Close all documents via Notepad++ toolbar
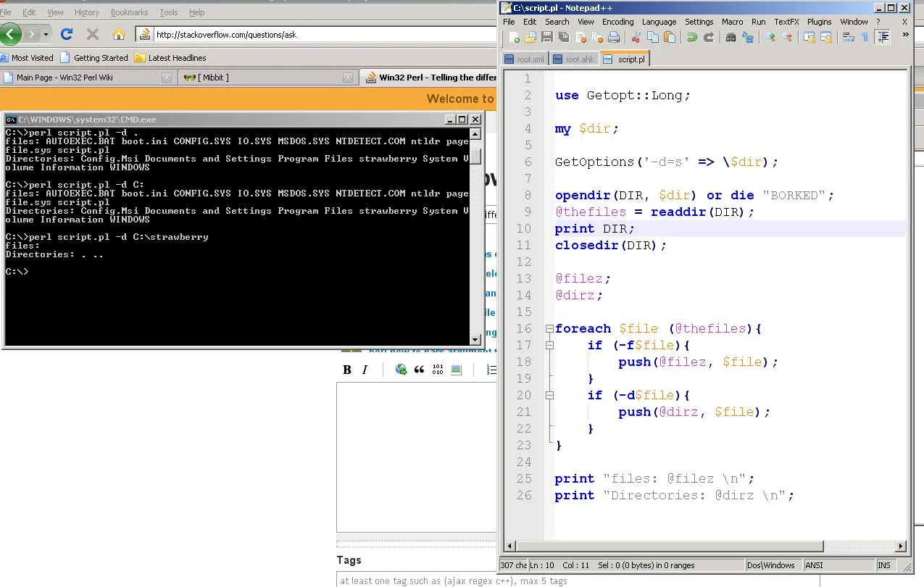This screenshot has width=924, height=587. point(597,37)
